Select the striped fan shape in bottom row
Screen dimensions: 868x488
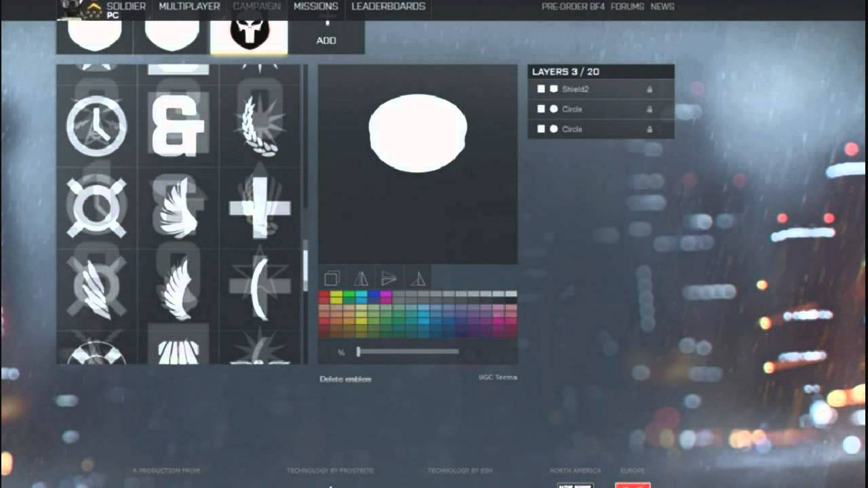tap(178, 350)
